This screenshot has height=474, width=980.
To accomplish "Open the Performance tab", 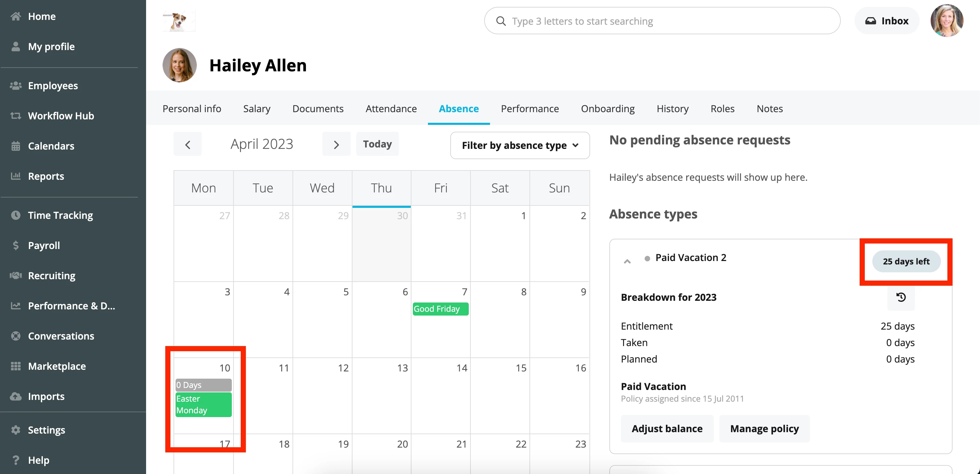I will (530, 108).
